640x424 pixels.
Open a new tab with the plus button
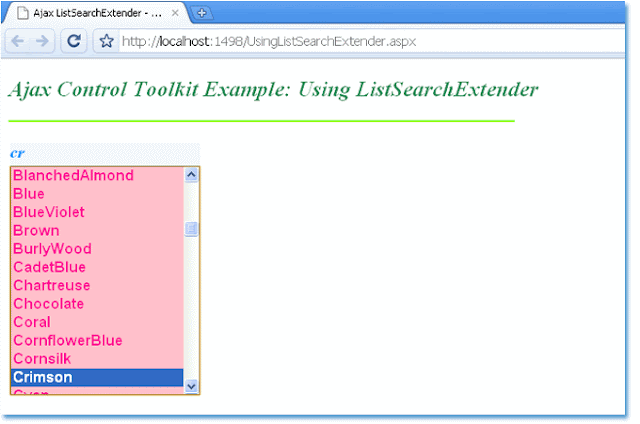202,13
